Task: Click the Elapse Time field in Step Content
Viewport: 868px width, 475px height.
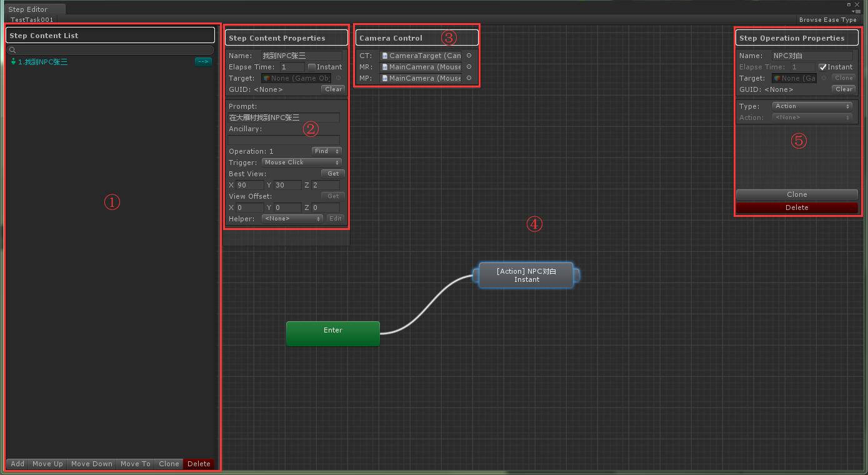Action: [292, 67]
